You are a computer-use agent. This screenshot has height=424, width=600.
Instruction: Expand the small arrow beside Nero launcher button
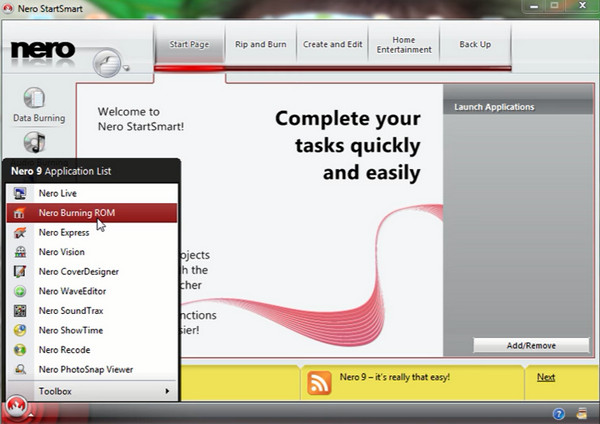coord(31,414)
